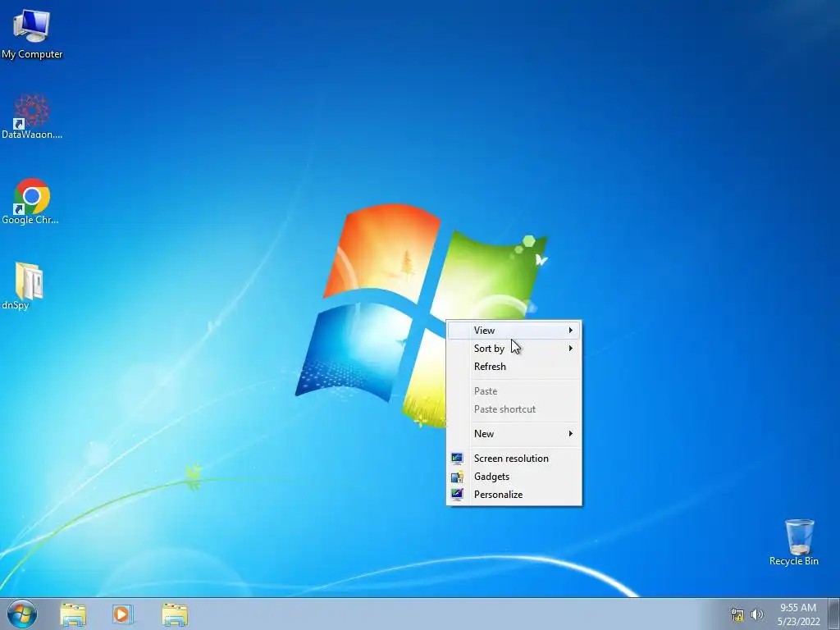Open the New submenu
The width and height of the screenshot is (840, 630).
point(514,433)
